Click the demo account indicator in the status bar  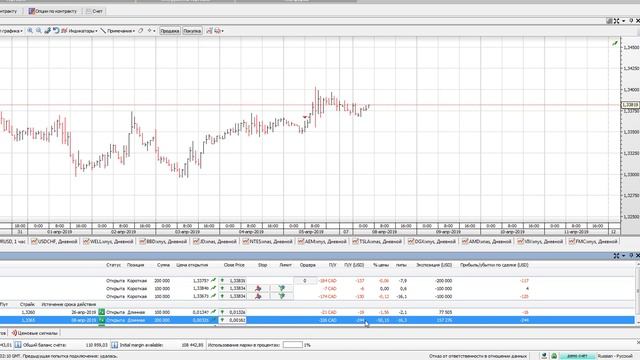[577, 356]
